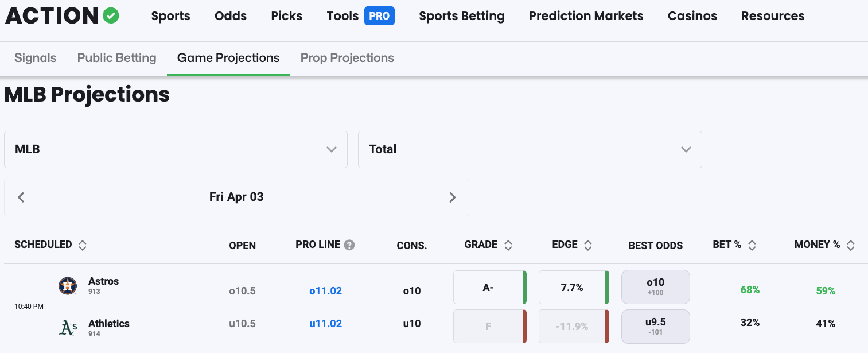
Task: Sort games by Grade column
Action: [x=508, y=245]
